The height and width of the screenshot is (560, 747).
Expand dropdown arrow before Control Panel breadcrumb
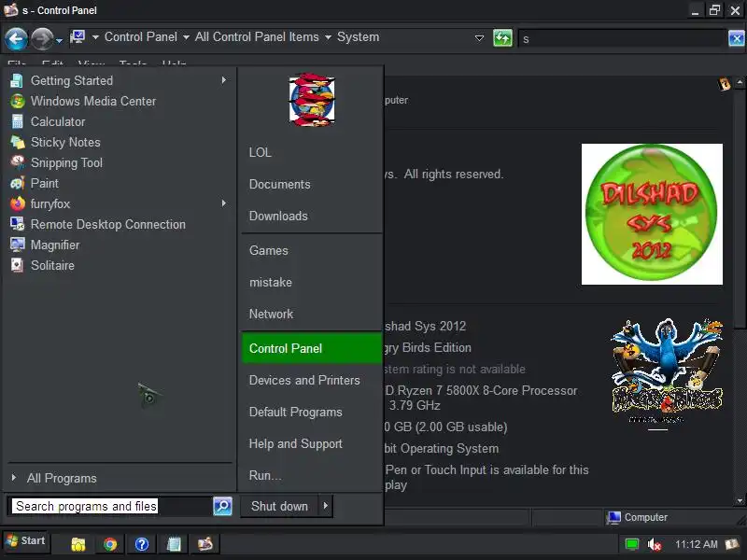point(95,37)
